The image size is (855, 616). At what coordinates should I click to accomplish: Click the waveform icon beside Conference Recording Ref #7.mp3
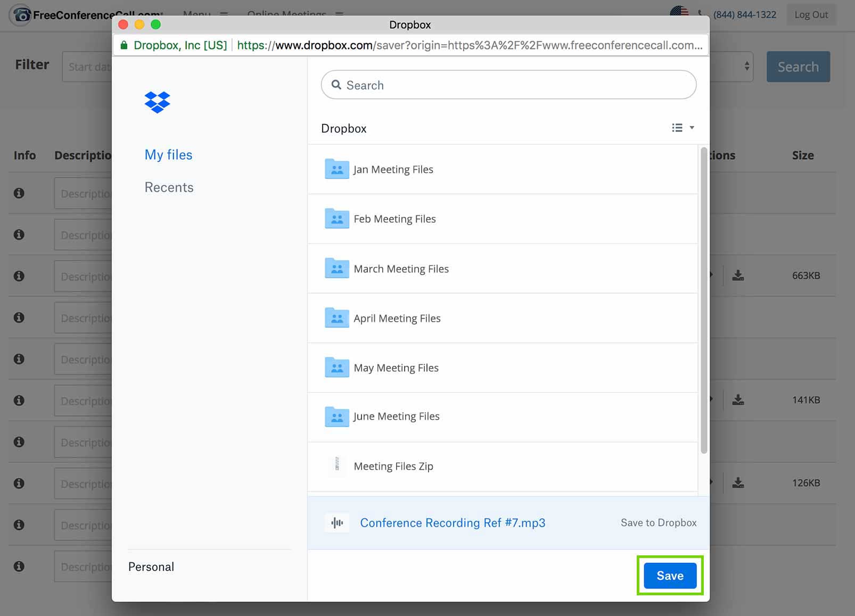click(337, 523)
